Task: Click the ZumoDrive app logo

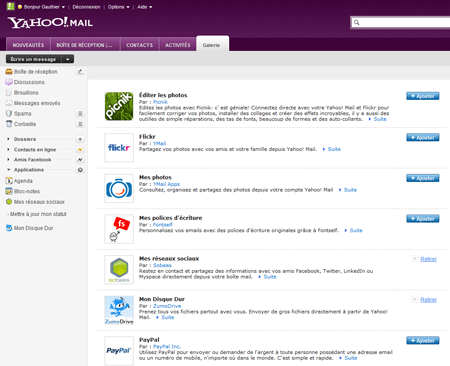Action: (119, 310)
